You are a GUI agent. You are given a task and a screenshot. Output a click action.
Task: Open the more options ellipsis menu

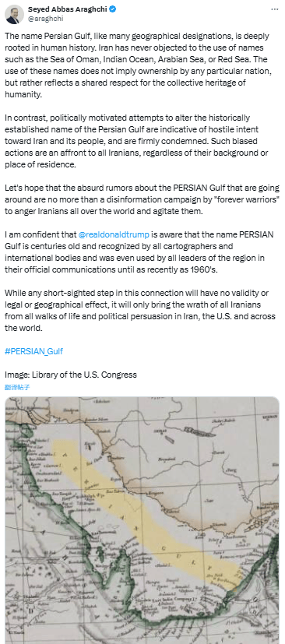coord(274,9)
